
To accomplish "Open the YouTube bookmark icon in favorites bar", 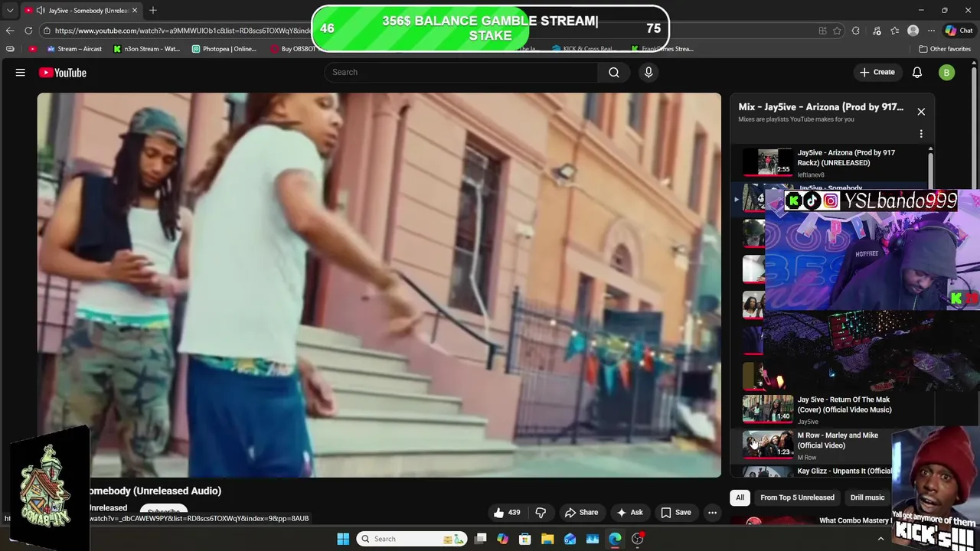I will [32, 49].
